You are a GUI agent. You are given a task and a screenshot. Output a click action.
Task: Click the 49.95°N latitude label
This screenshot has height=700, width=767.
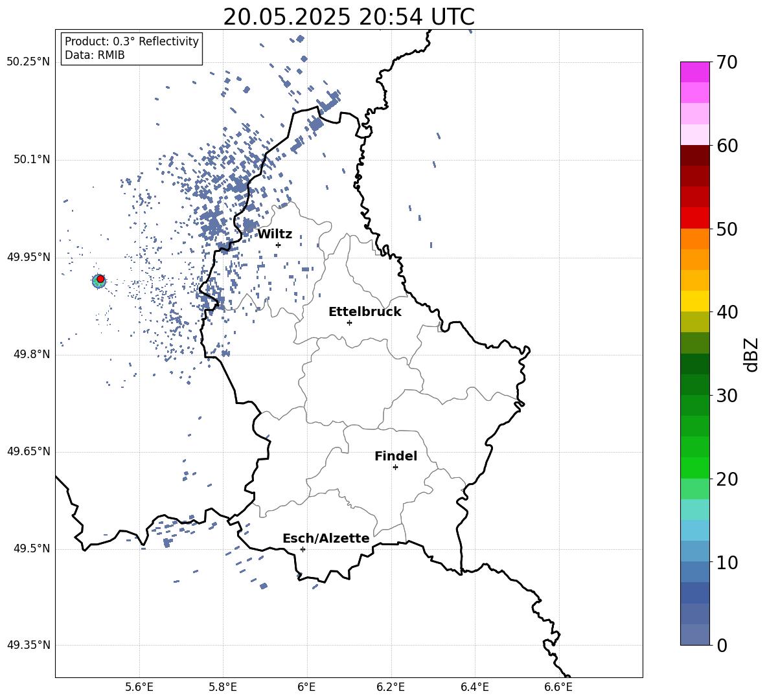pyautogui.click(x=29, y=257)
